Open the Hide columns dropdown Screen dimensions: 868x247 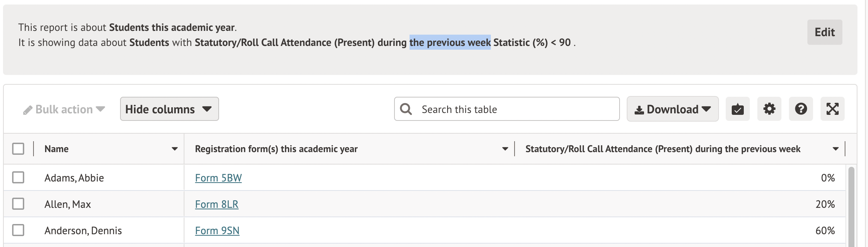(x=169, y=109)
